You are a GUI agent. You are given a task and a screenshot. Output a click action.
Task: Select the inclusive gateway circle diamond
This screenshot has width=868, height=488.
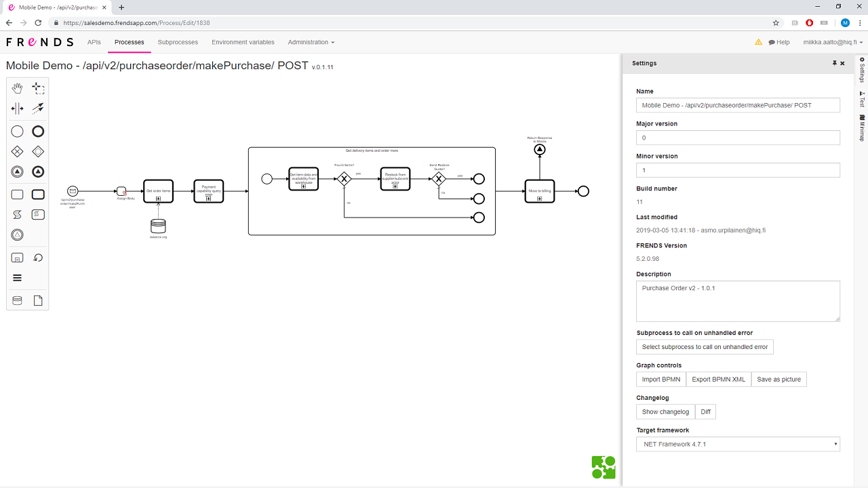pos(38,151)
